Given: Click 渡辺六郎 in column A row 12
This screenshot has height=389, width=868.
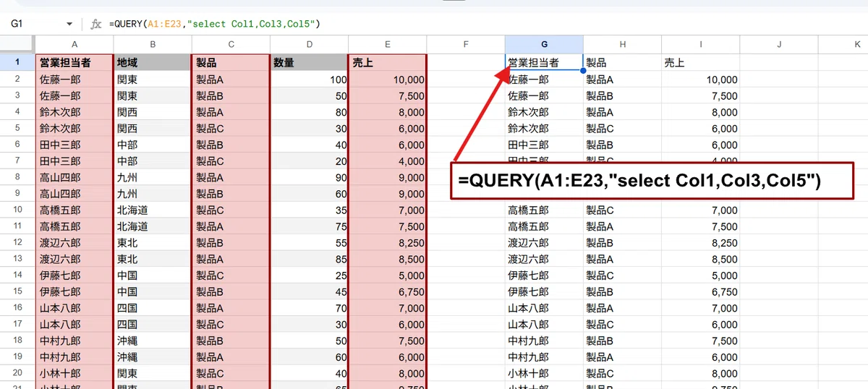Looking at the screenshot, I should [75, 243].
